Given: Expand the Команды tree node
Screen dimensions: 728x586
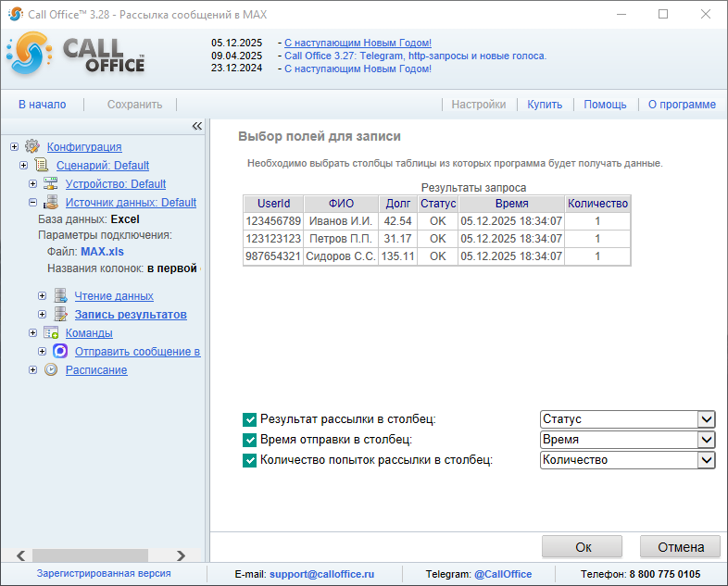Looking at the screenshot, I should [x=33, y=332].
